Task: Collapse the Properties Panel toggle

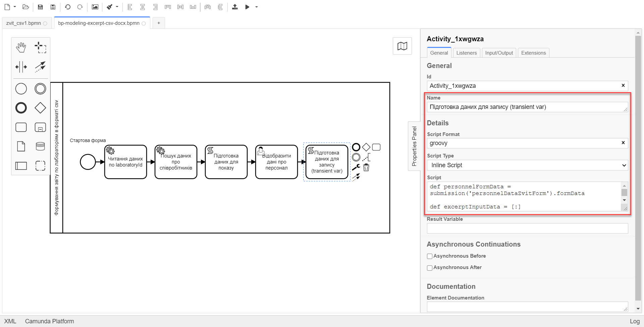Action: 414,146
